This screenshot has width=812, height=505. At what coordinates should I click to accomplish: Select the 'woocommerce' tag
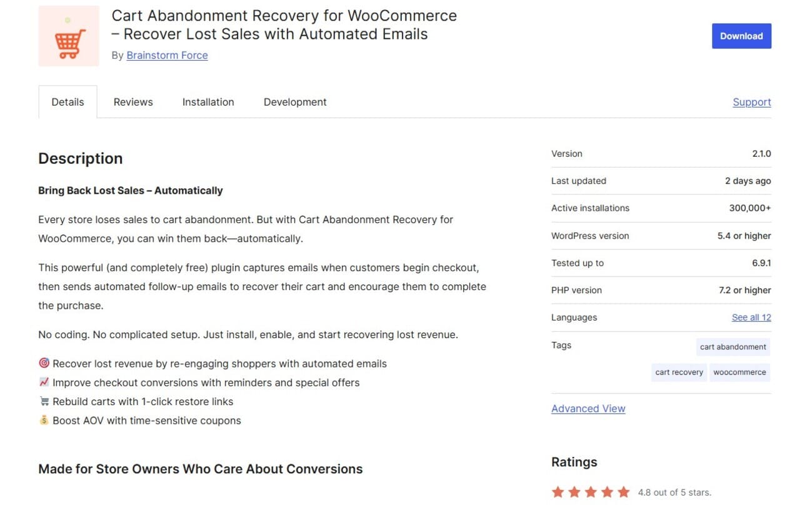[739, 372]
